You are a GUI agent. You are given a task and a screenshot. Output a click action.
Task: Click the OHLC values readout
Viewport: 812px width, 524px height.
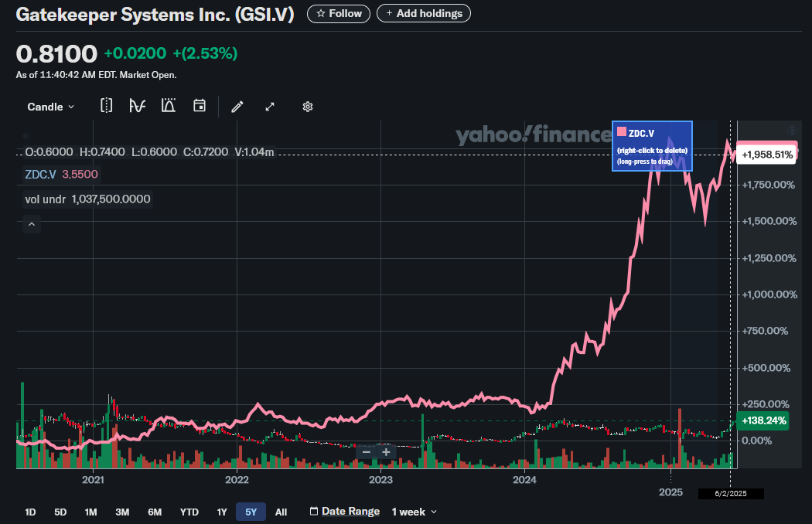149,152
